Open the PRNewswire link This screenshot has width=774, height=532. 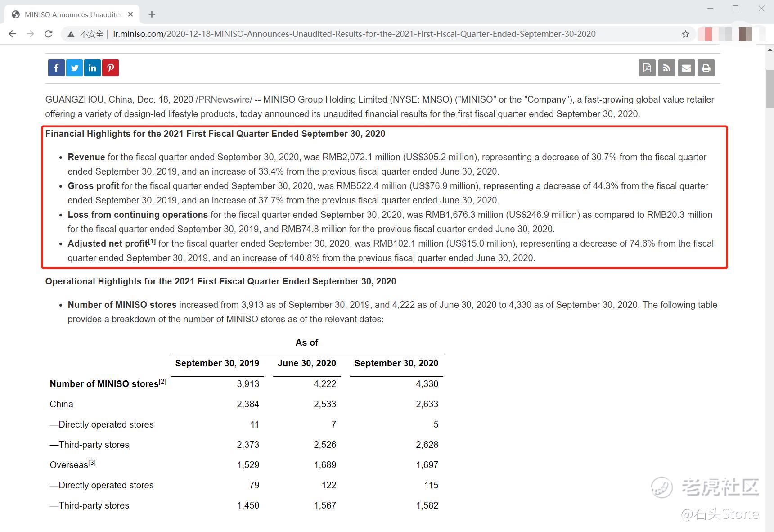point(224,99)
